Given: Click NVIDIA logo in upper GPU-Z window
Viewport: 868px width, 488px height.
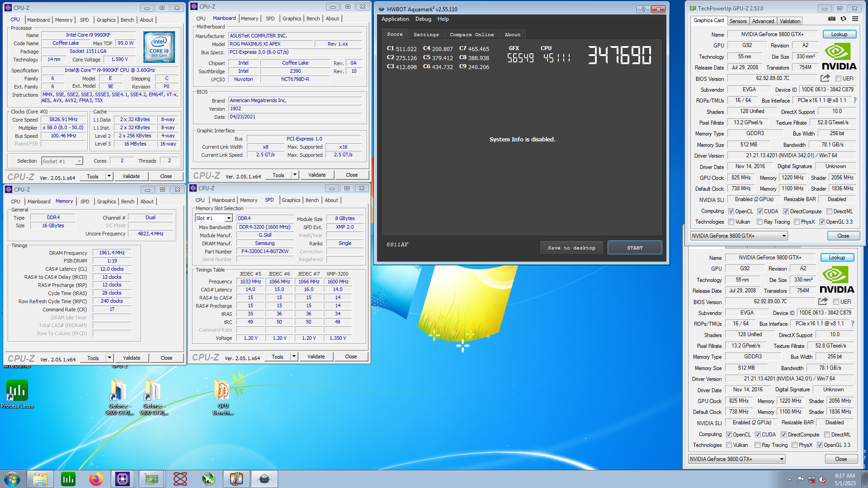Looking at the screenshot, I should (x=839, y=56).
